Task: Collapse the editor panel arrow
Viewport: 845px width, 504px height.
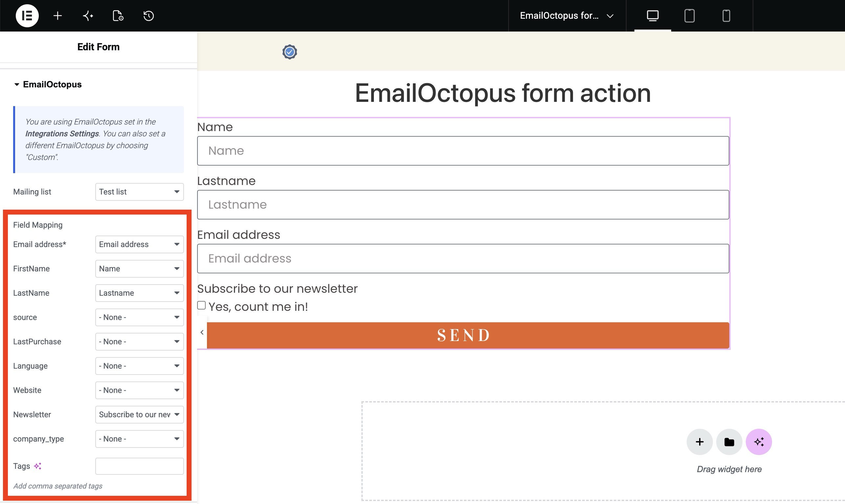Action: pyautogui.click(x=202, y=332)
